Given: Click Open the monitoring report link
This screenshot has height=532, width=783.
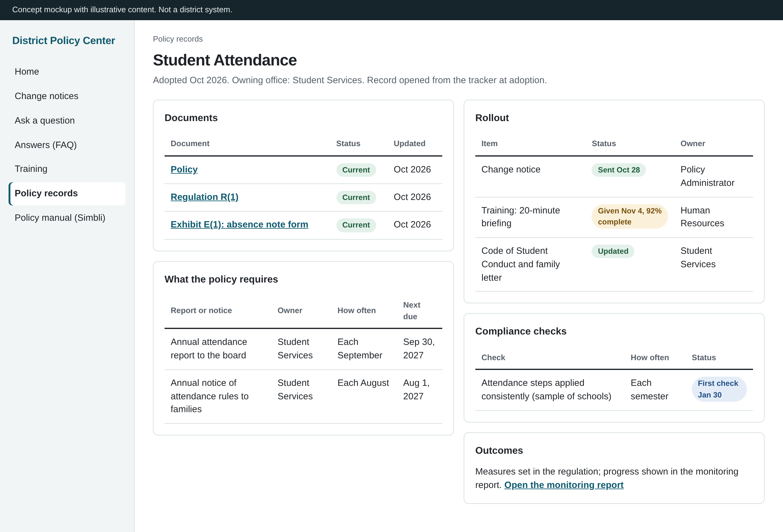Looking at the screenshot, I should tap(564, 485).
